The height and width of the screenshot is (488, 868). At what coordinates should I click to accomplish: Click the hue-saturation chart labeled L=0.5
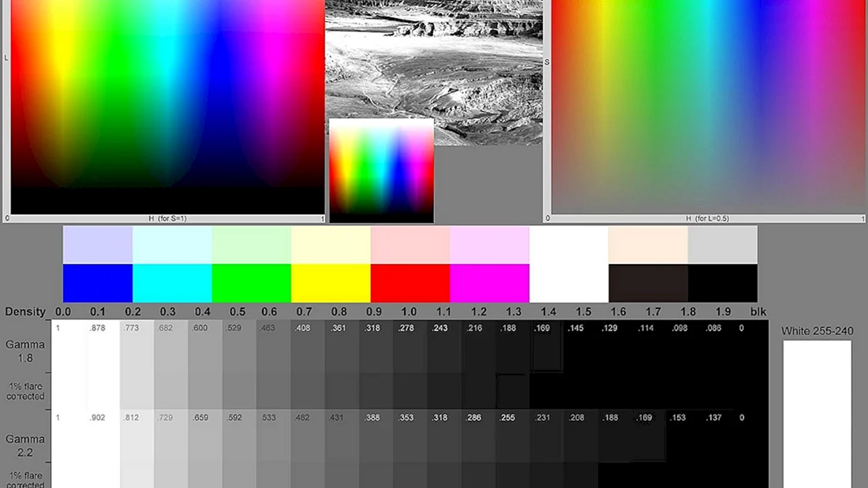(708, 106)
